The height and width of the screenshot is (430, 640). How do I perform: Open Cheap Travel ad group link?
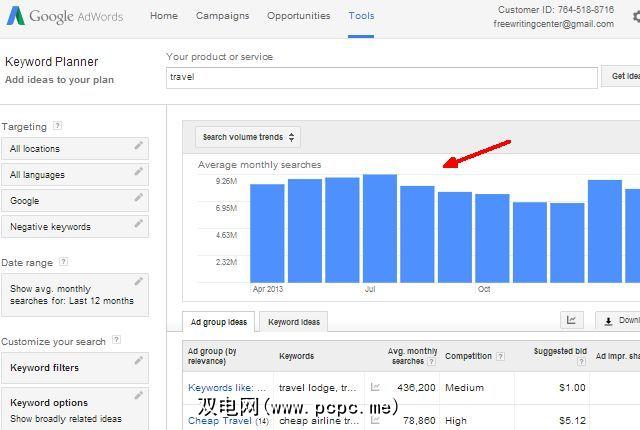click(220, 420)
